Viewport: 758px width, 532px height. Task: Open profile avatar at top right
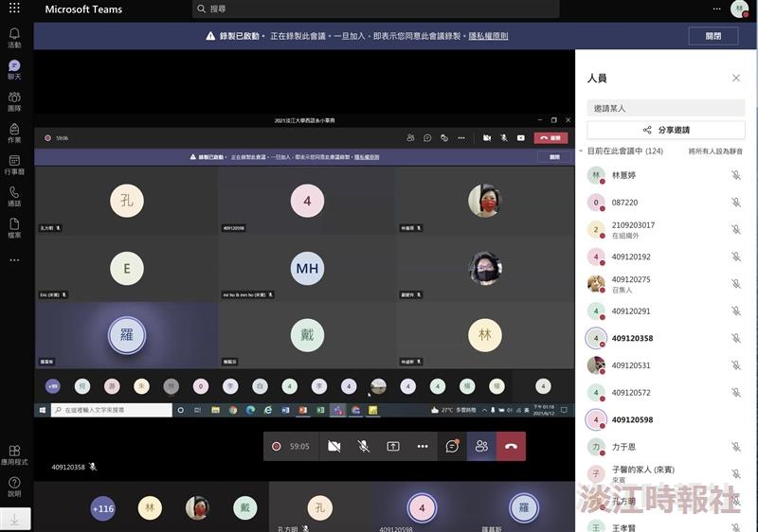(739, 9)
